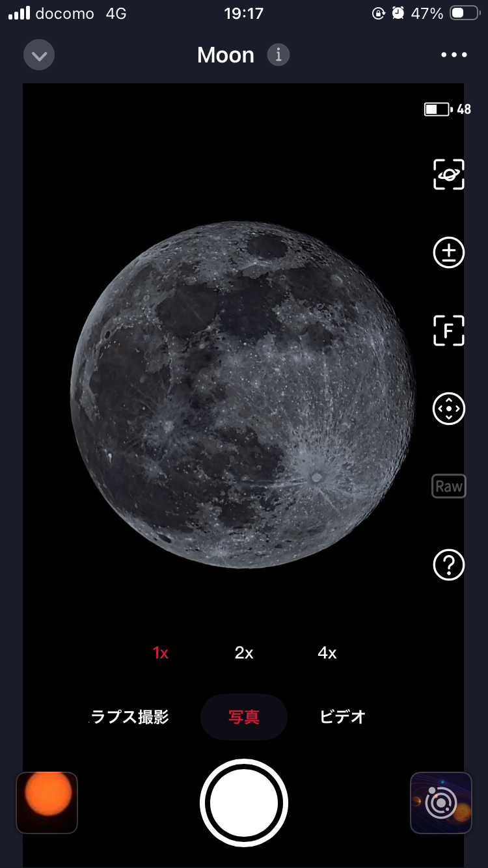Select 2x zoom level
This screenshot has width=488, height=868.
pyautogui.click(x=244, y=653)
